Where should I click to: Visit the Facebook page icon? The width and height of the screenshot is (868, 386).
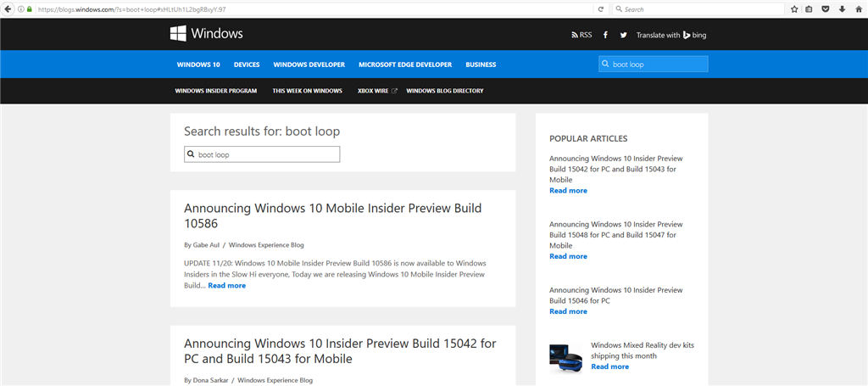605,35
